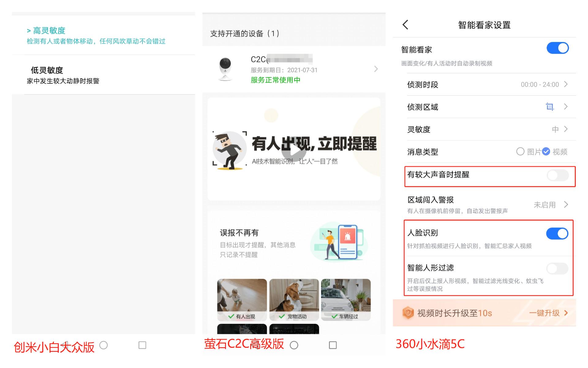Open the 有人出现 thumbnail
This screenshot has height=368, width=588.
coord(242,300)
